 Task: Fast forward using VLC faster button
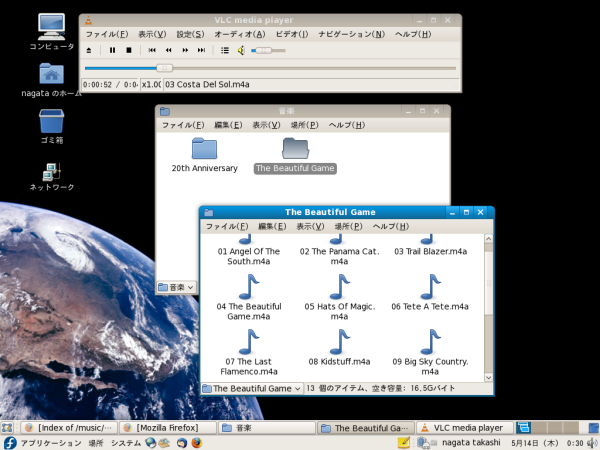pos(185,50)
